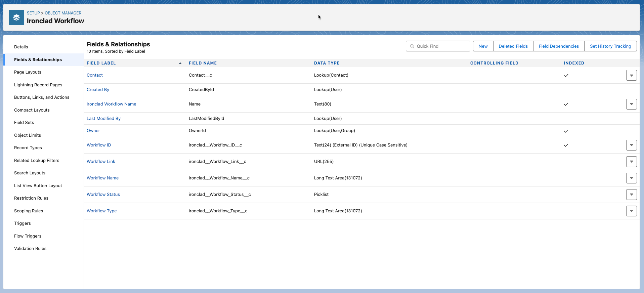This screenshot has width=644, height=293.
Task: Open Record Types section
Action: (28, 148)
